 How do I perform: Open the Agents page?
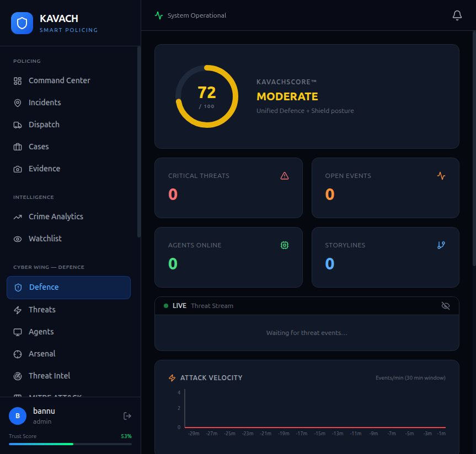(x=68, y=332)
